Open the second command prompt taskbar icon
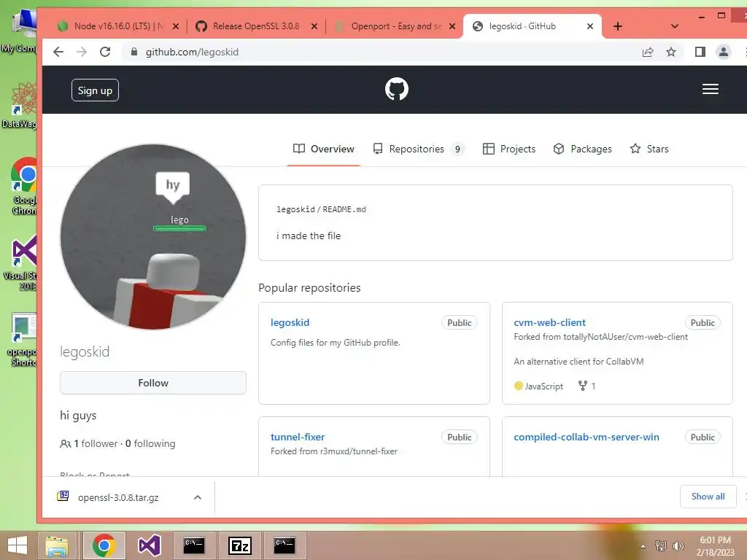Image resolution: width=747 pixels, height=560 pixels. point(285,545)
